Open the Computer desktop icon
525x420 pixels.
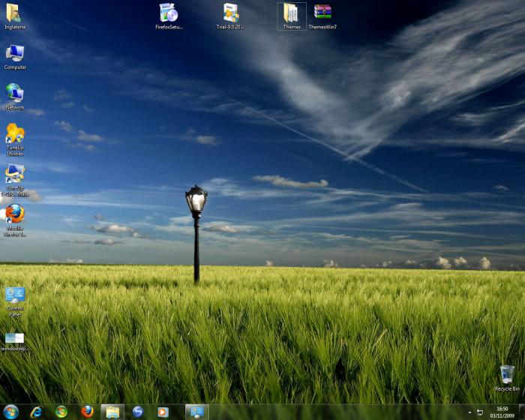(x=14, y=54)
